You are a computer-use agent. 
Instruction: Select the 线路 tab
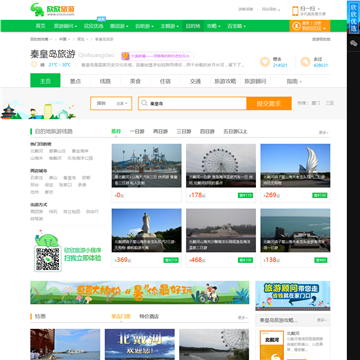pos(105,81)
